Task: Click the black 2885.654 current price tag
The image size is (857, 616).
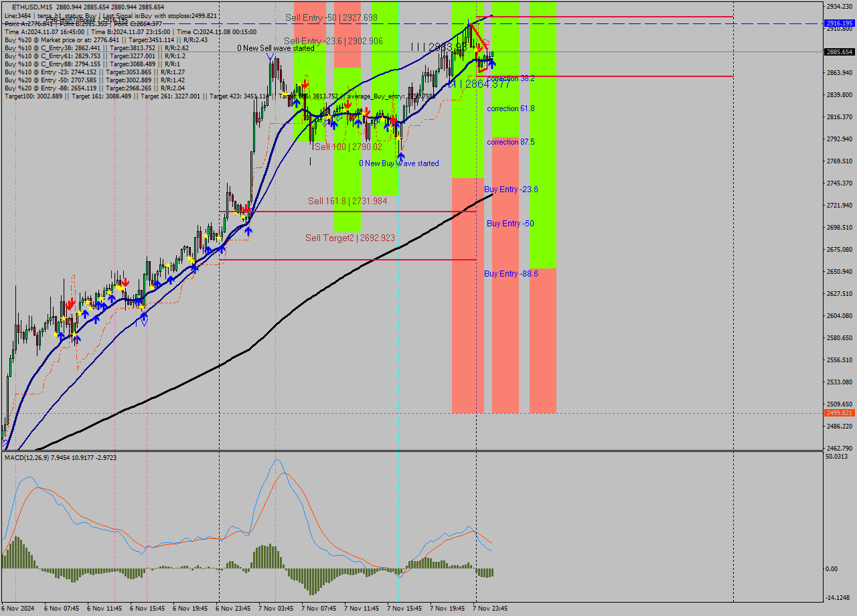Action: (840, 52)
